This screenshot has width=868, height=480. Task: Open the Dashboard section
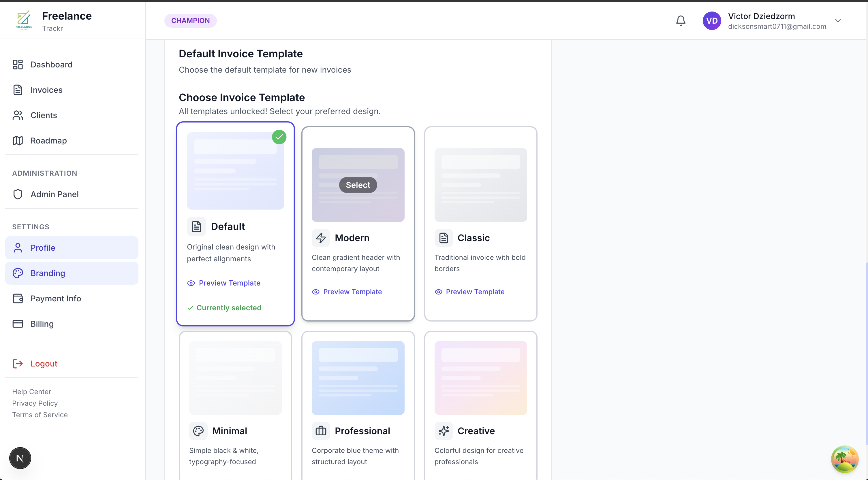click(x=51, y=64)
